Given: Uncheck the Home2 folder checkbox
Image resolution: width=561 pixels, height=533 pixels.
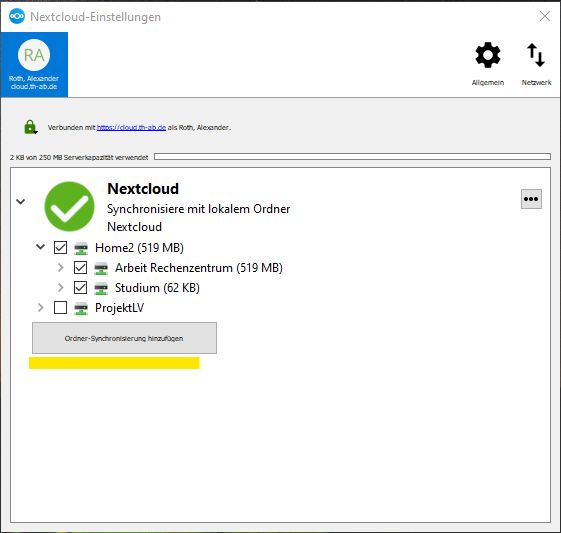Looking at the screenshot, I should point(60,248).
